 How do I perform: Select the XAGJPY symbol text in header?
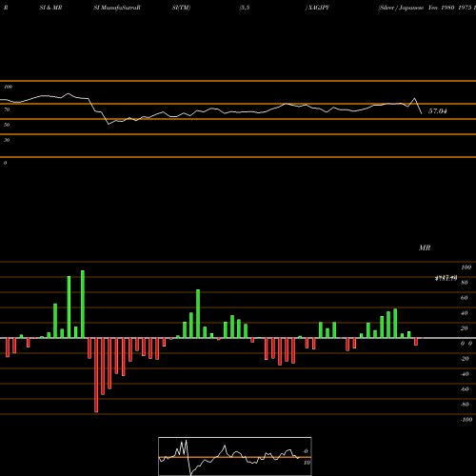(319, 8)
